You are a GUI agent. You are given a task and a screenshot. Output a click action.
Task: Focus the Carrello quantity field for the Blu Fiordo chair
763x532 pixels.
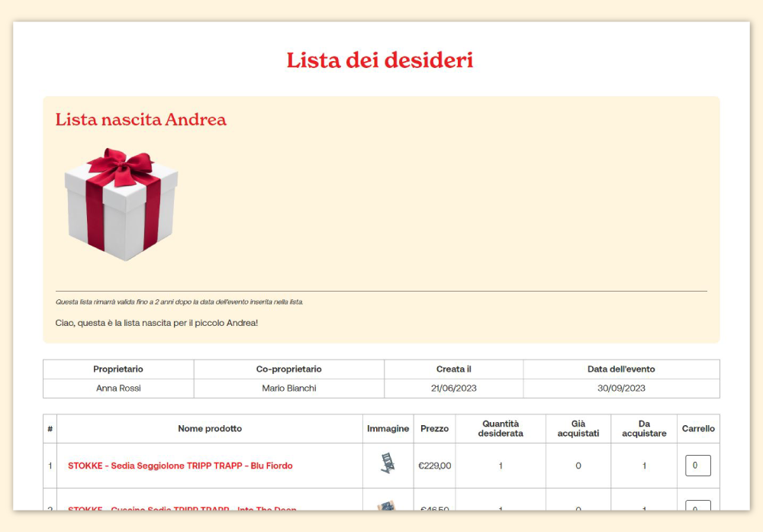point(698,466)
